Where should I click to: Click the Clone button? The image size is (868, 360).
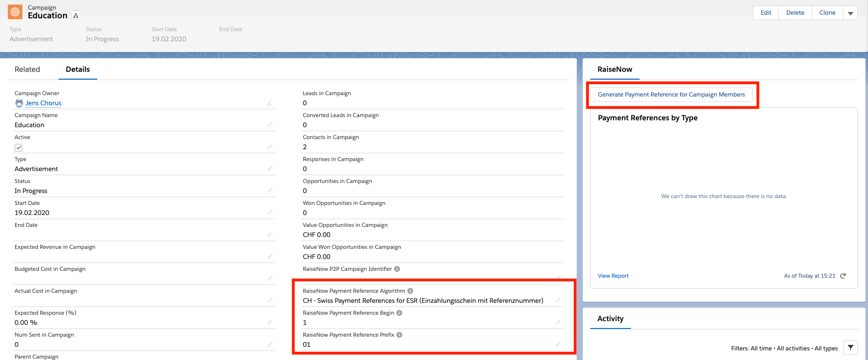pyautogui.click(x=827, y=13)
